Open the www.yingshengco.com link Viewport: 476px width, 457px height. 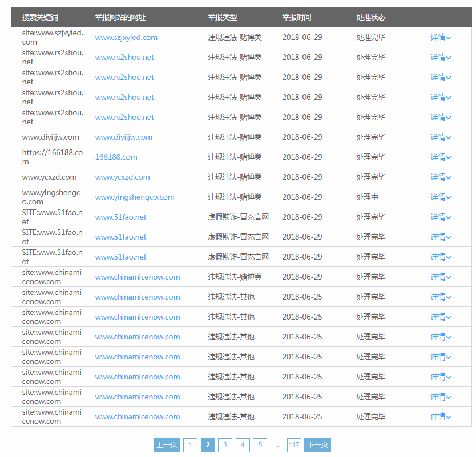coord(135,197)
